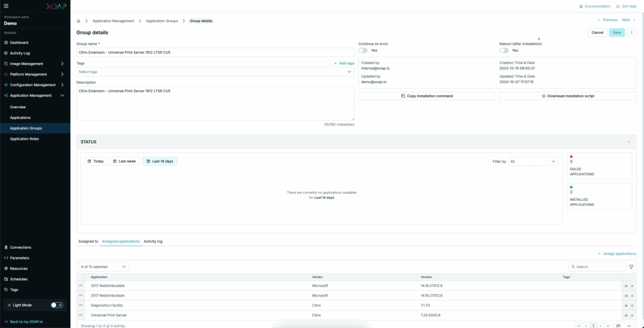Open the Select tags dropdown
Viewport: 644px width, 328px height.
215,72
